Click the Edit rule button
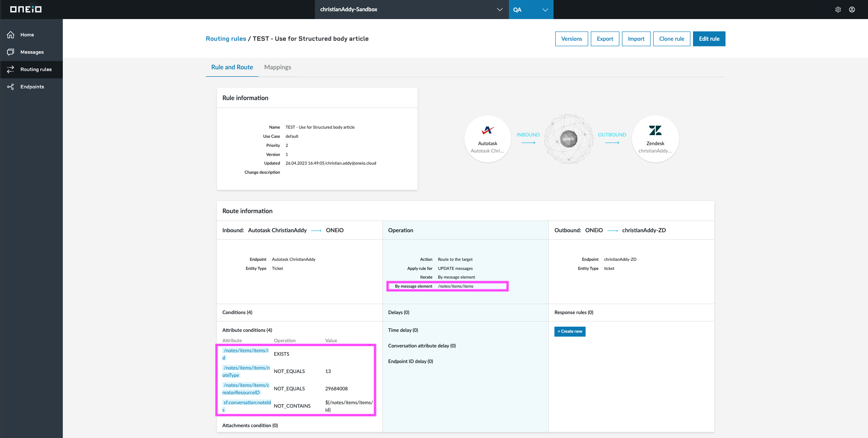 709,39
